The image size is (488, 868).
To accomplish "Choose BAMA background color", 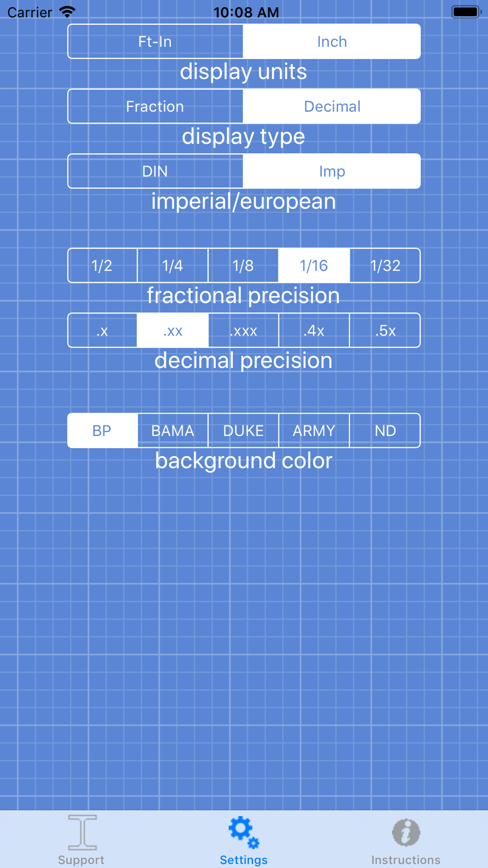I will pos(173,431).
